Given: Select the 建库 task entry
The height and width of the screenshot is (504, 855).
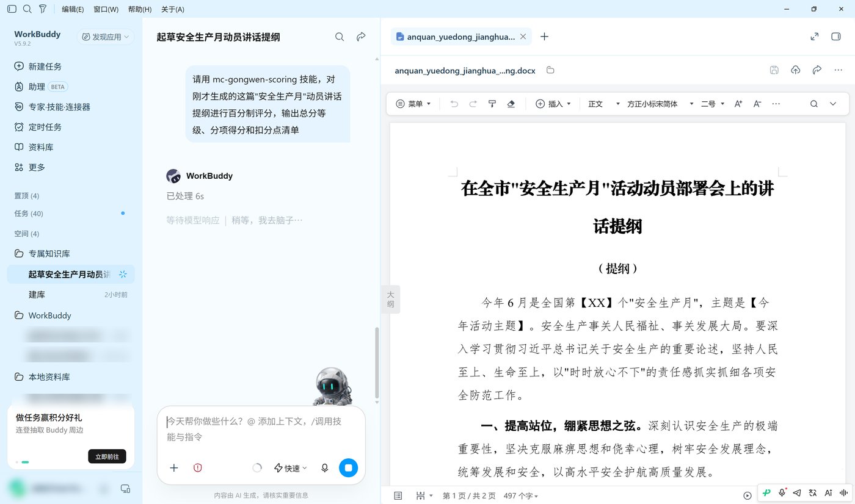Looking at the screenshot, I should [71, 295].
